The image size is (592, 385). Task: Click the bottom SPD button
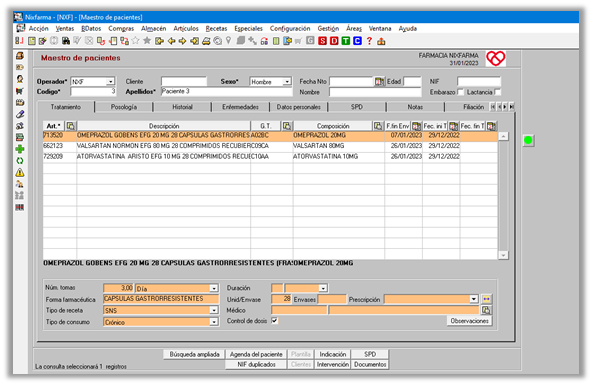[x=370, y=354]
